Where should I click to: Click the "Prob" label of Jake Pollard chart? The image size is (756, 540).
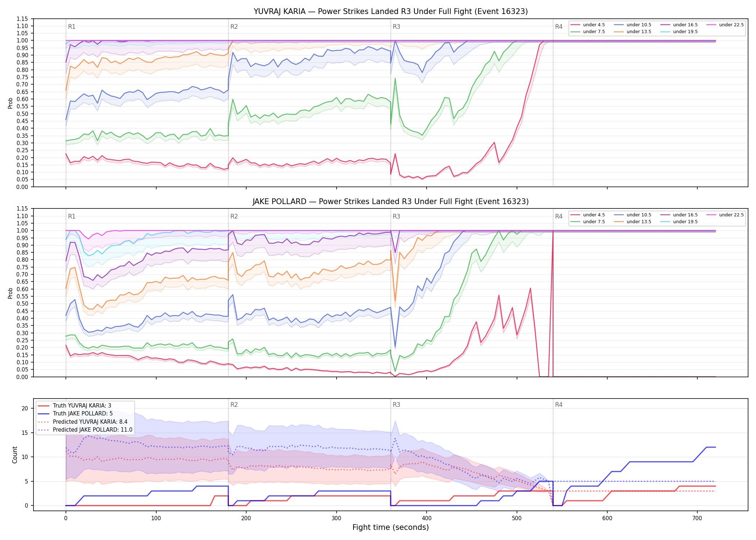click(x=10, y=293)
